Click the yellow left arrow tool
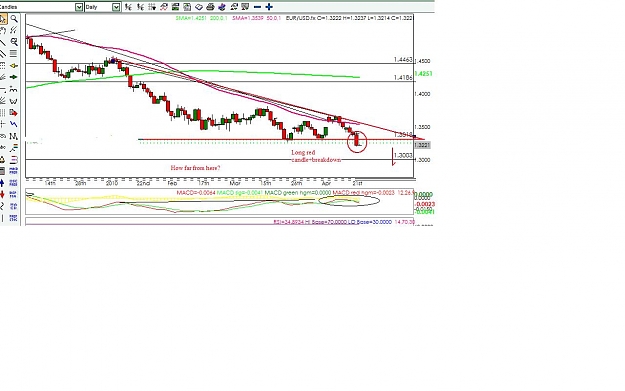625x391 pixels. (x=14, y=65)
